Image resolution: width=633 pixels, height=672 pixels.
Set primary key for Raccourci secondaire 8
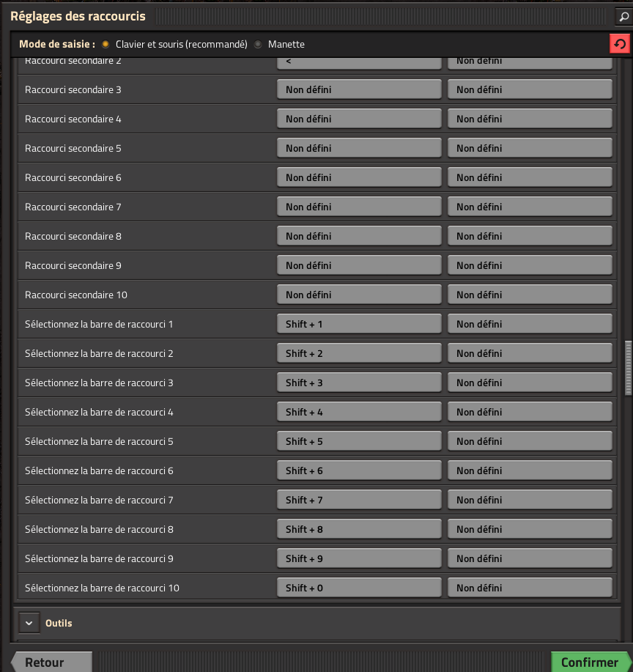(x=359, y=236)
